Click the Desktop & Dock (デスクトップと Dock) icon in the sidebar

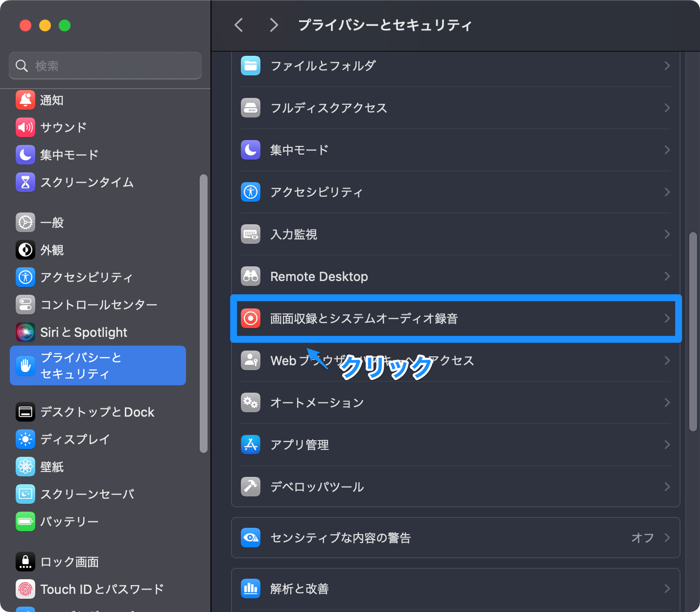[25, 412]
